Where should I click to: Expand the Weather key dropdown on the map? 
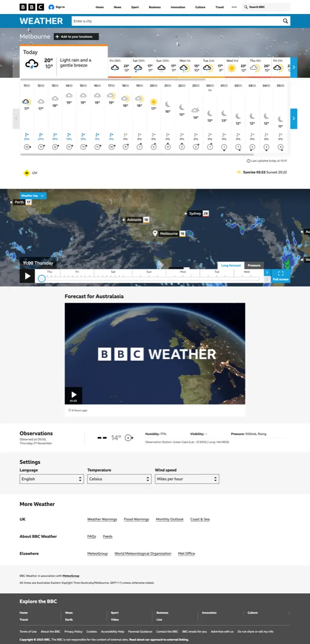pyautogui.click(x=33, y=196)
